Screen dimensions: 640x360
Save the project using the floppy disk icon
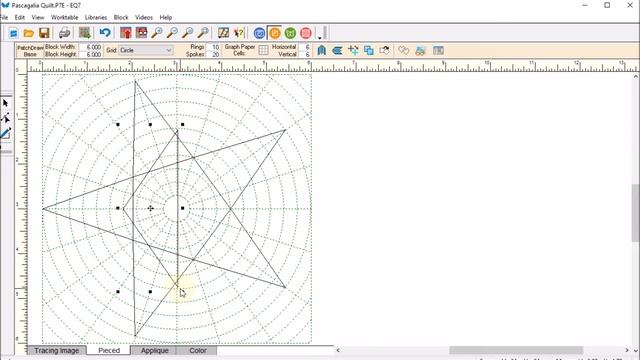point(44,33)
